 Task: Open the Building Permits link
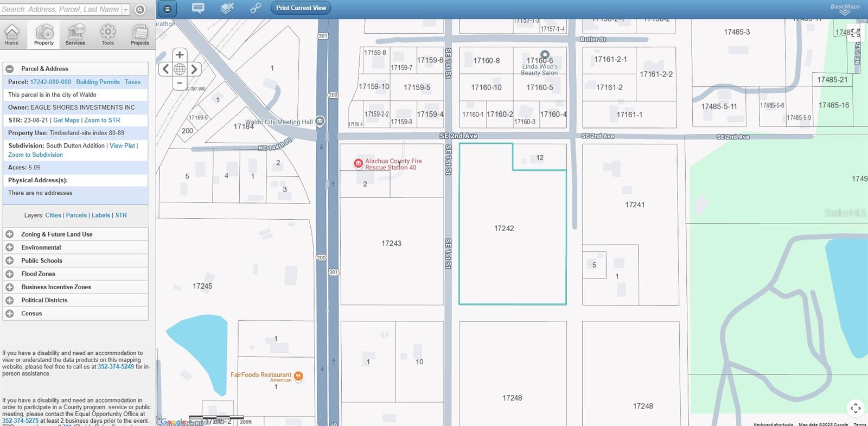click(98, 82)
